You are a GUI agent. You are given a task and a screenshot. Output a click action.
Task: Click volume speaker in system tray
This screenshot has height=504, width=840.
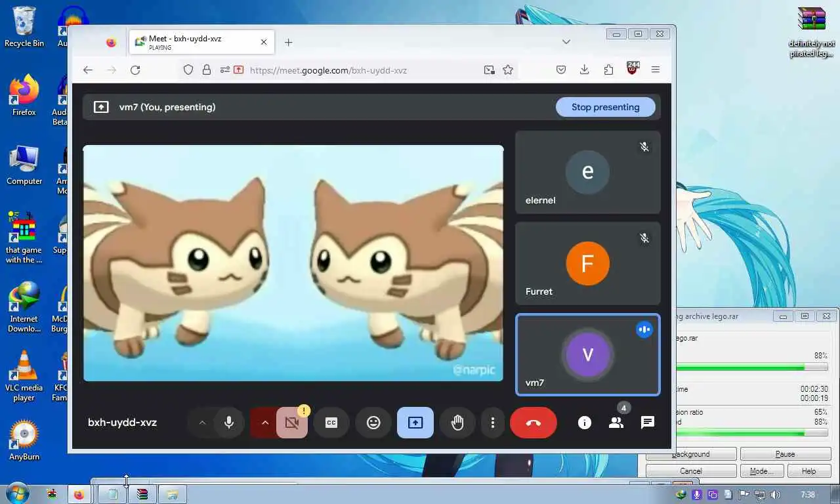776,494
